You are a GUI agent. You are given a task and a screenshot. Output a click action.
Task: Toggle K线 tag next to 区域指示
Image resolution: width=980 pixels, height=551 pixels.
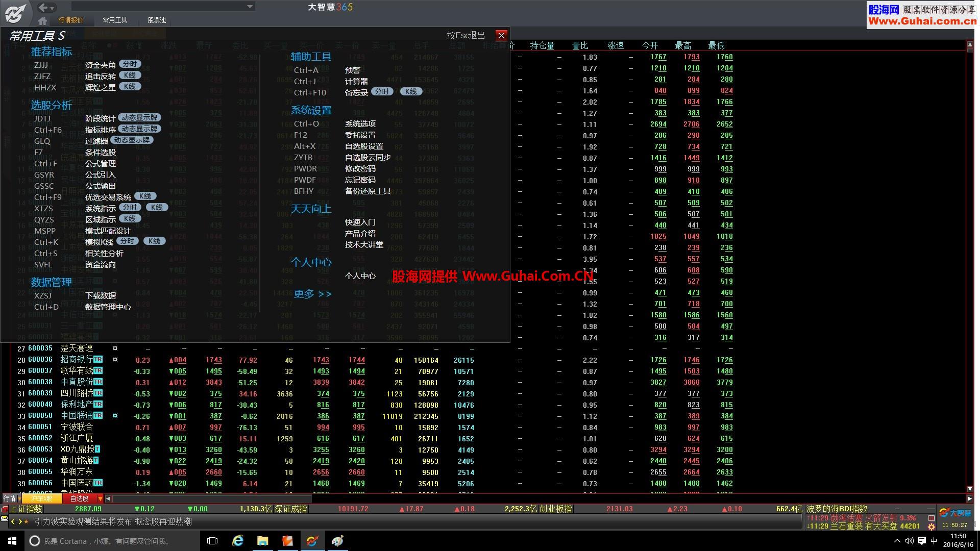(x=130, y=219)
